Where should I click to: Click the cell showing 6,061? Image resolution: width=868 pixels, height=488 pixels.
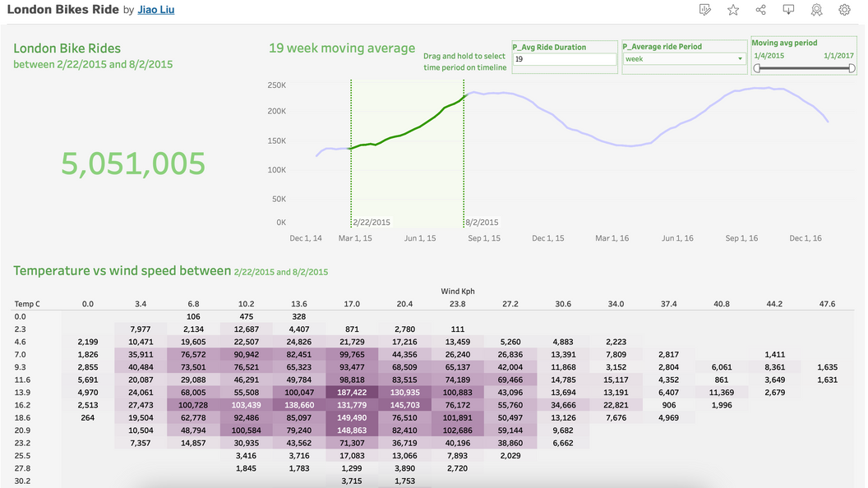tap(722, 367)
